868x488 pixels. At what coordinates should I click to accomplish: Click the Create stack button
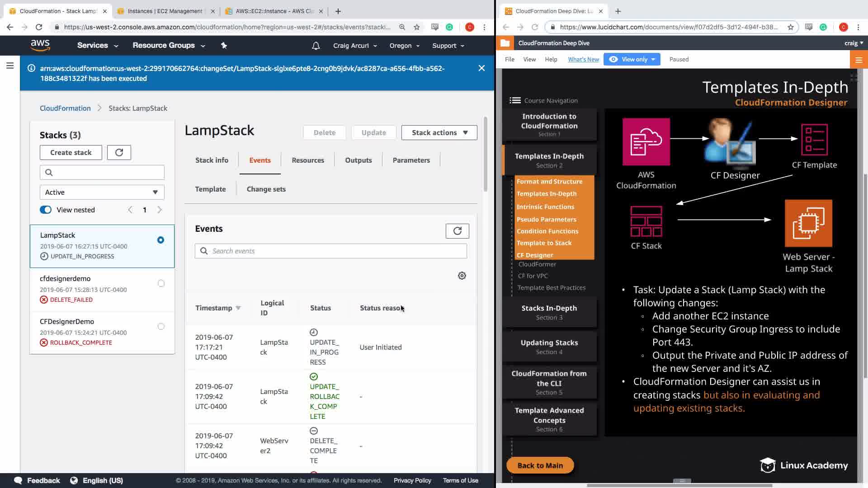coord(71,153)
